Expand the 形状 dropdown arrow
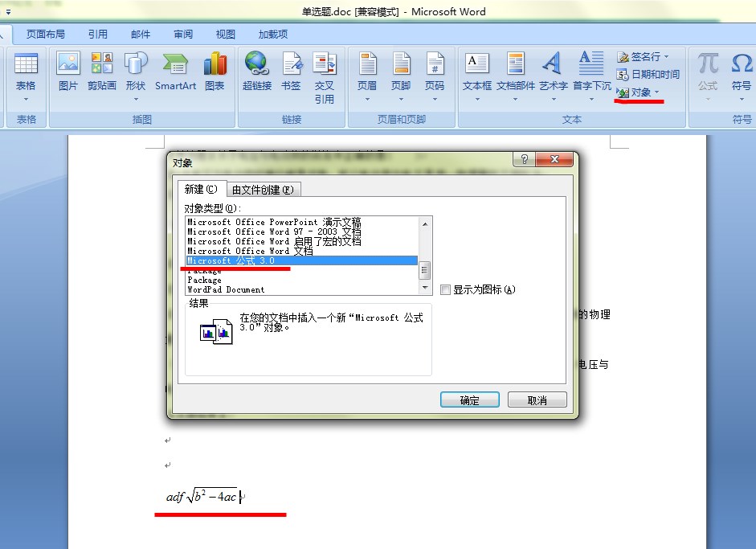 coord(136,100)
